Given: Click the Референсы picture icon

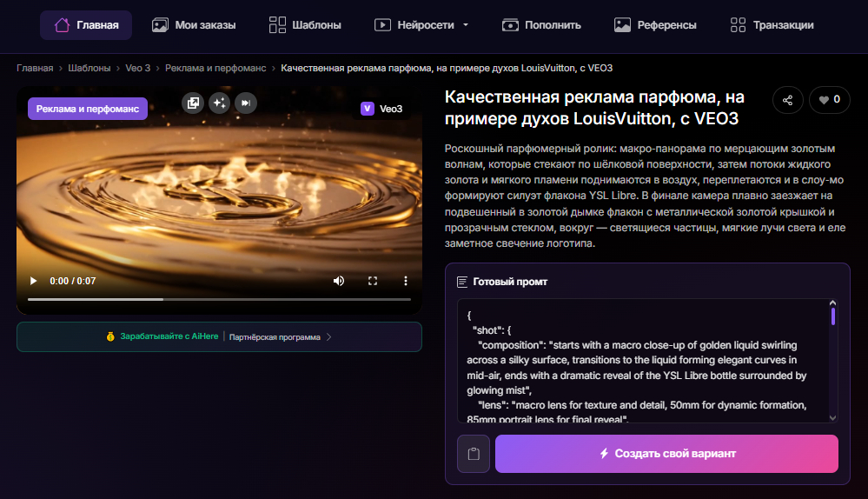Looking at the screenshot, I should pyautogui.click(x=622, y=25).
